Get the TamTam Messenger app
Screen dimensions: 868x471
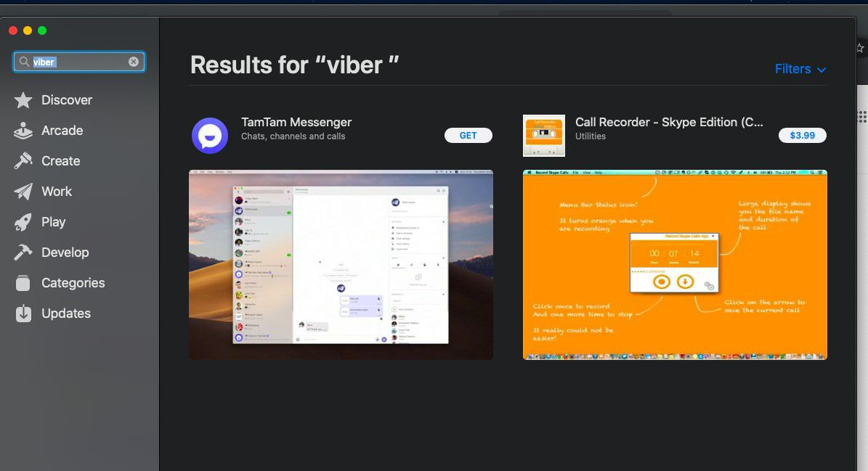pyautogui.click(x=468, y=136)
